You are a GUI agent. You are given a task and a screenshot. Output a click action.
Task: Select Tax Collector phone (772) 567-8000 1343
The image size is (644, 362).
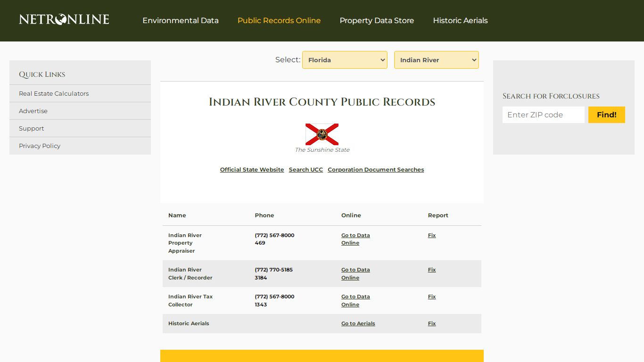click(274, 301)
